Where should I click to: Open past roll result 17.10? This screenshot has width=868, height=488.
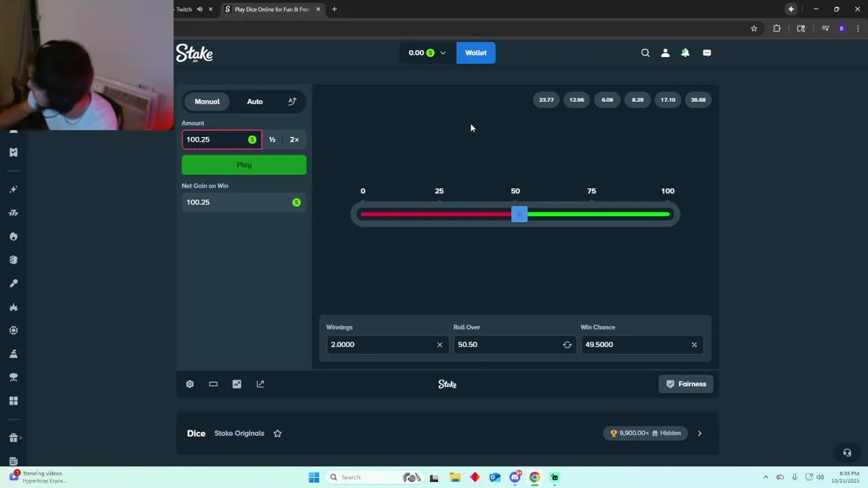tap(668, 100)
